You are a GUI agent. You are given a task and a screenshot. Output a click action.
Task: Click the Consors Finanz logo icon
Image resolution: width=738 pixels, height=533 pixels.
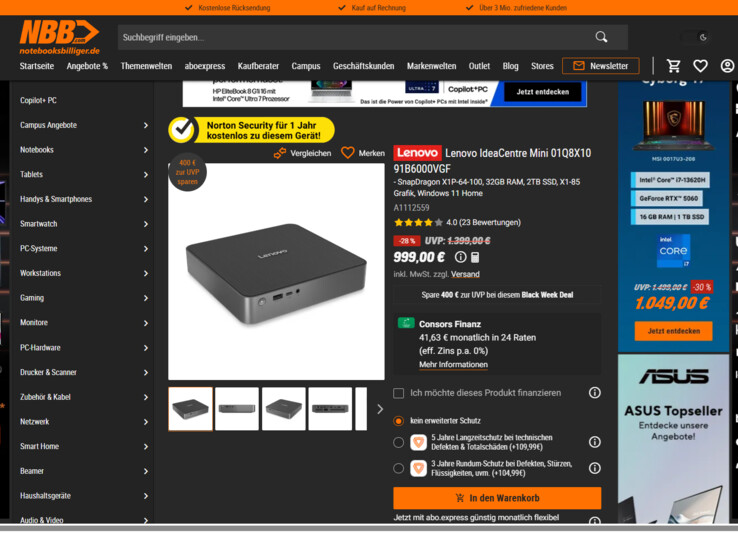[406, 323]
